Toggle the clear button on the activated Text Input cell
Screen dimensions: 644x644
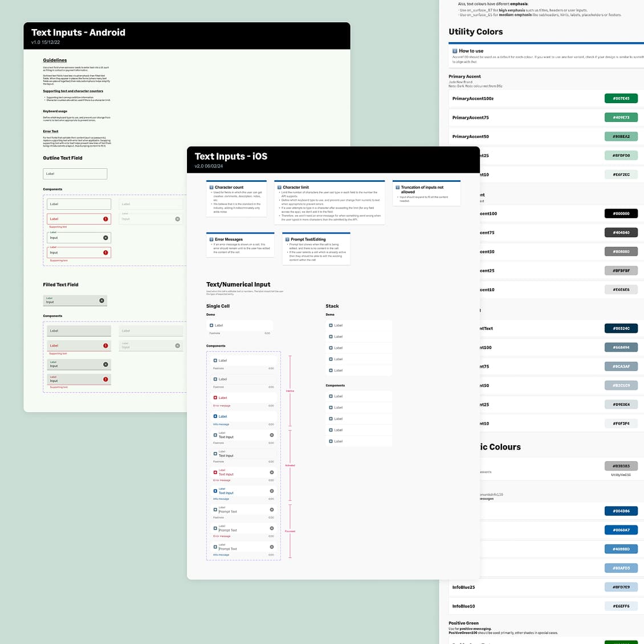[271, 435]
